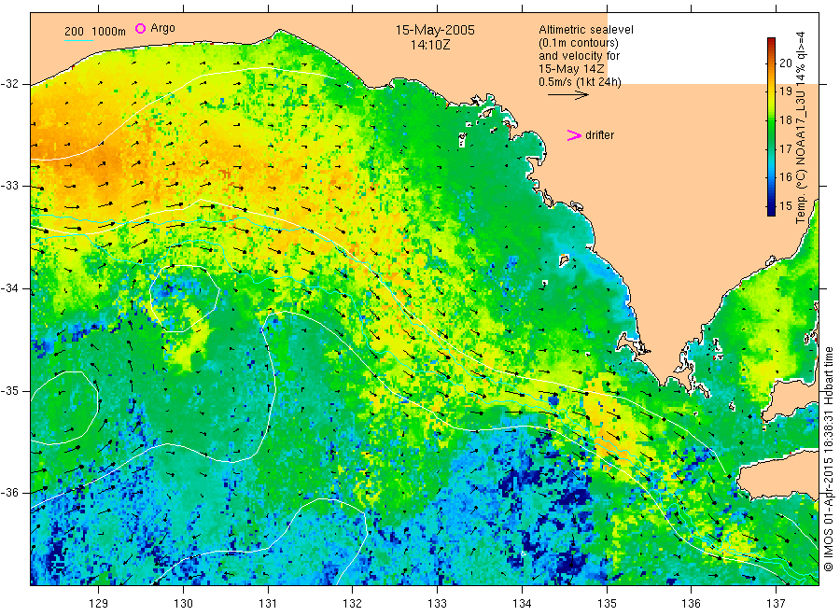Viewport: 840px width, 616px height.
Task: Click longitude axis label 132
Action: point(353,604)
